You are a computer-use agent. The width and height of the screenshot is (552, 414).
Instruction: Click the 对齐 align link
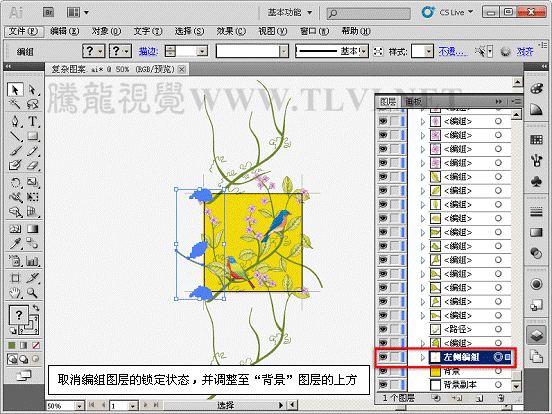[x=525, y=52]
